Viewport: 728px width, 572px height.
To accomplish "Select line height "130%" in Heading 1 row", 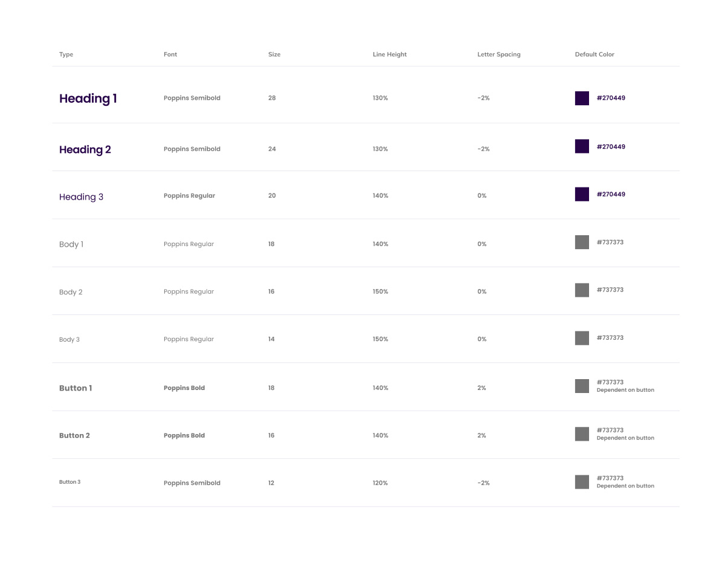I will (381, 98).
